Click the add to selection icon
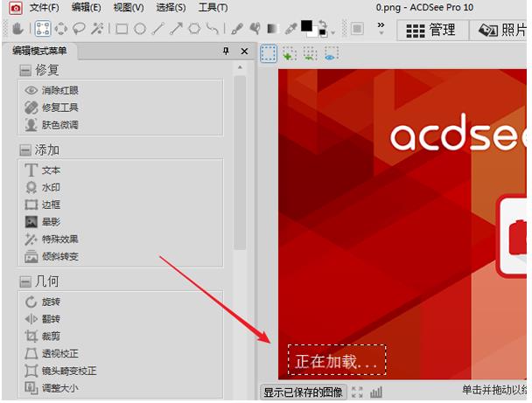This screenshot has height=403, width=532. 290,54
